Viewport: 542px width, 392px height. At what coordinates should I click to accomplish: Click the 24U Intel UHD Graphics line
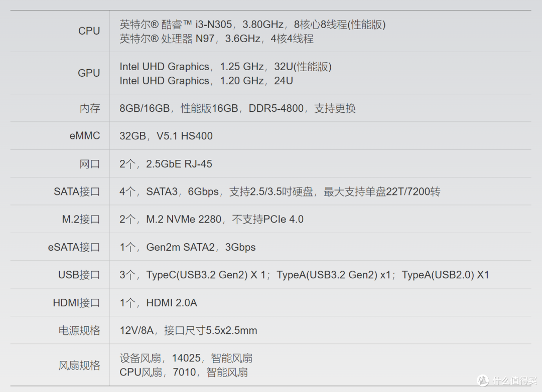[206, 81]
